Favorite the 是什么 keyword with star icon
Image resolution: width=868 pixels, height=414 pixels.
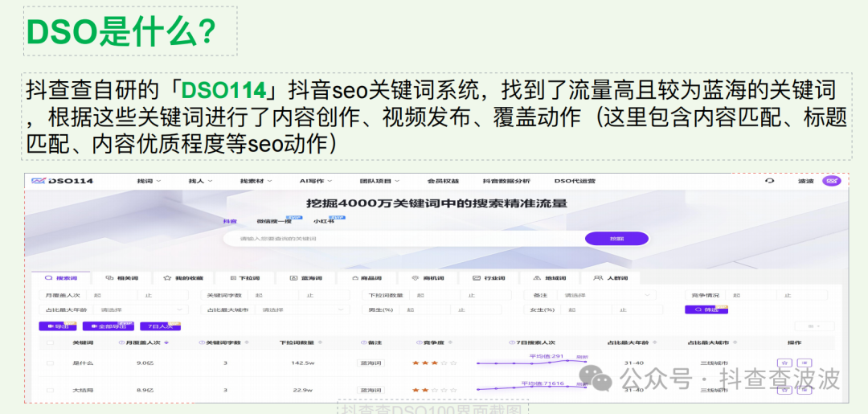point(784,363)
